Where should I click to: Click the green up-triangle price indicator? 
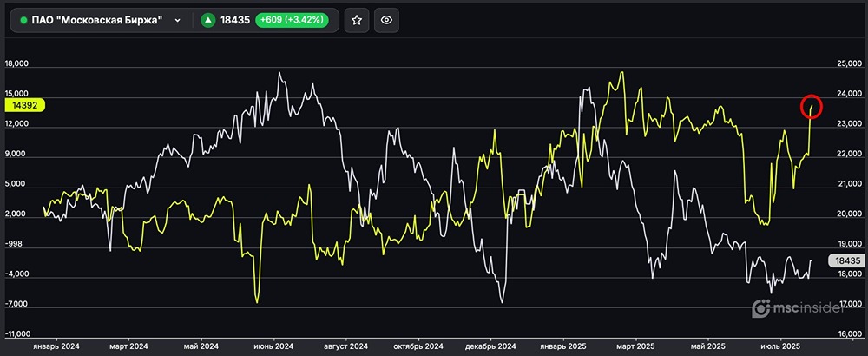click(207, 21)
